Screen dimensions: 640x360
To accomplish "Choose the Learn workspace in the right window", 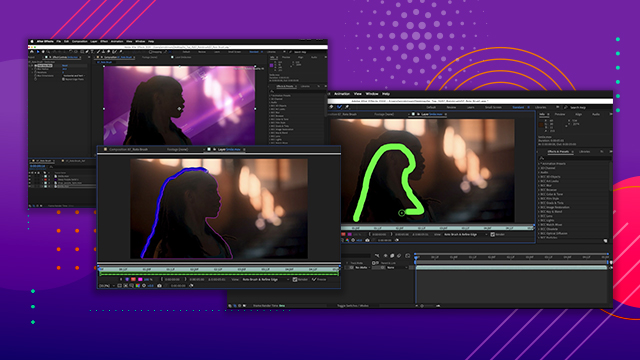I will tap(471, 107).
